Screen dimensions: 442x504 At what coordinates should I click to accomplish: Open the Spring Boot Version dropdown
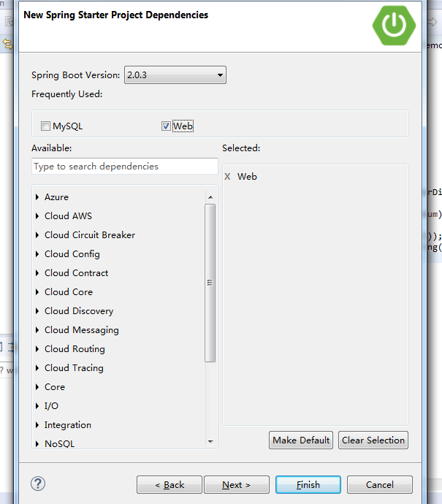(175, 75)
